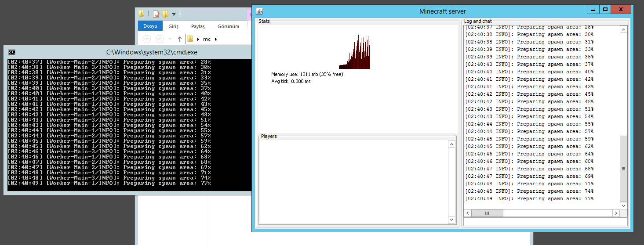Click the Memory use 1311 mb text

point(307,74)
